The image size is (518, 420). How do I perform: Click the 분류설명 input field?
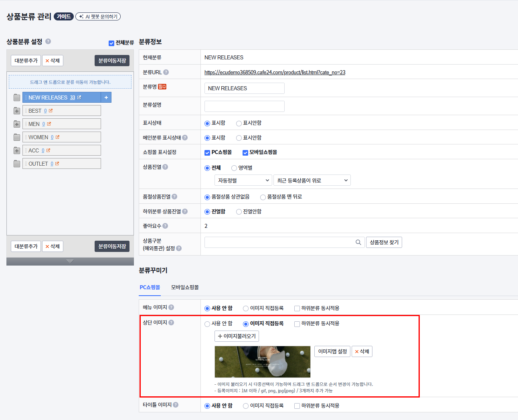(244, 106)
